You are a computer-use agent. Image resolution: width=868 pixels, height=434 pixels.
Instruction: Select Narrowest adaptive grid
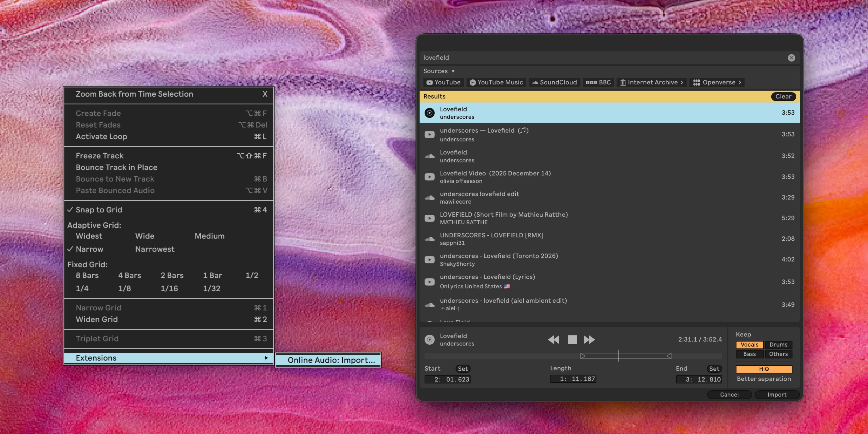(155, 249)
